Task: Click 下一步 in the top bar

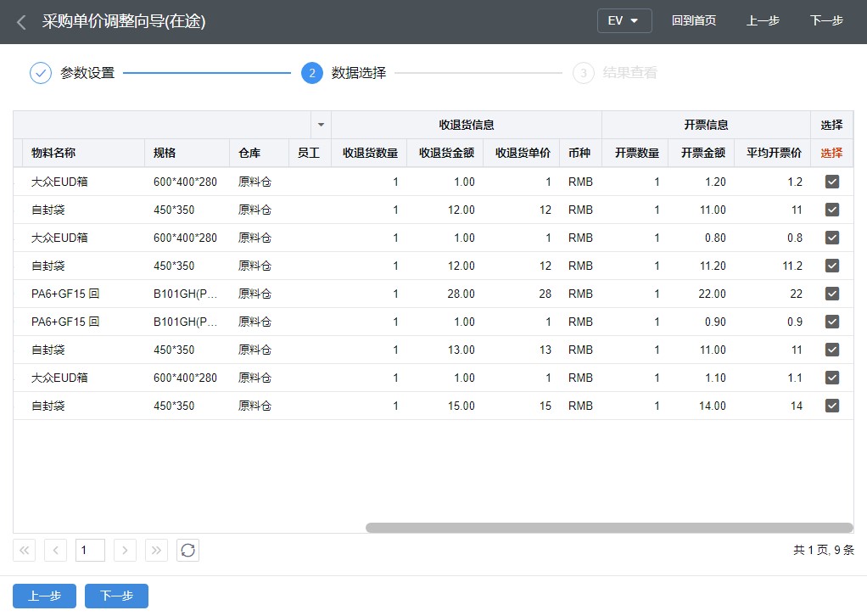Action: point(826,21)
